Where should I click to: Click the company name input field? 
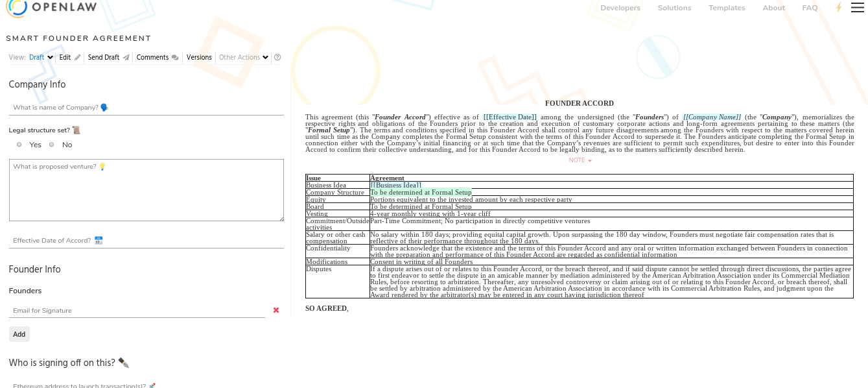(146, 108)
